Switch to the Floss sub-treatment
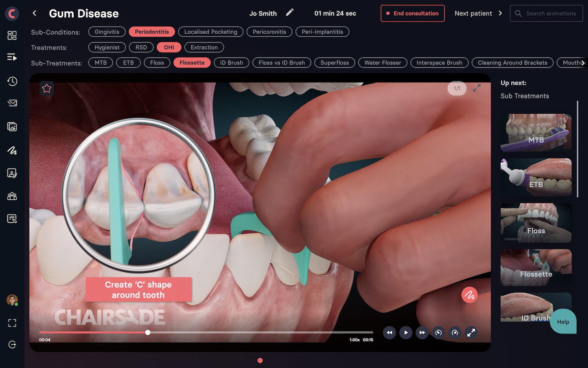 pyautogui.click(x=157, y=62)
